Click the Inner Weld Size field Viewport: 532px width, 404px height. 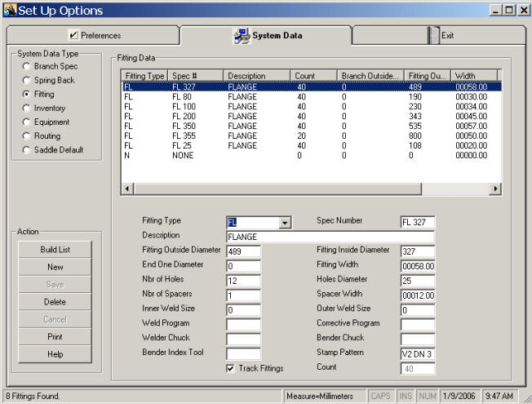[244, 310]
